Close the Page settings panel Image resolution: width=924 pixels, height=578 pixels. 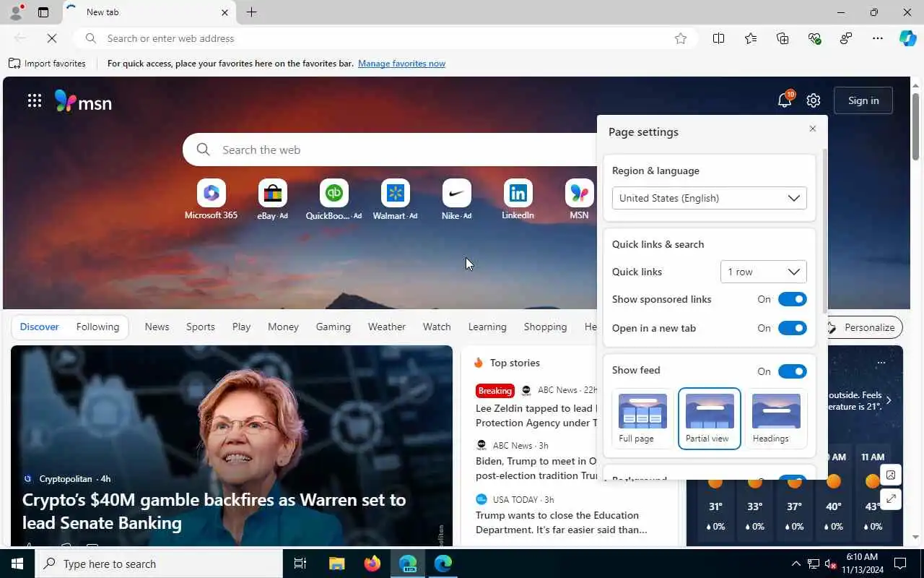(x=813, y=129)
